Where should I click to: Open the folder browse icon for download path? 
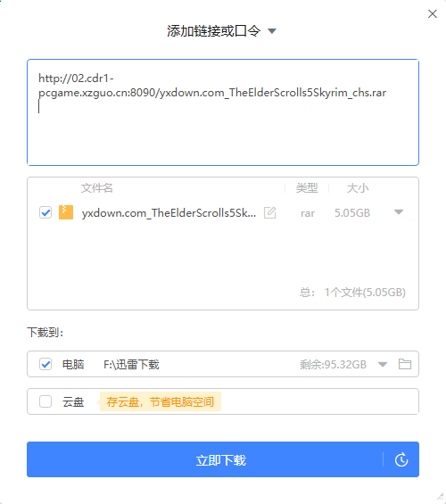405,364
